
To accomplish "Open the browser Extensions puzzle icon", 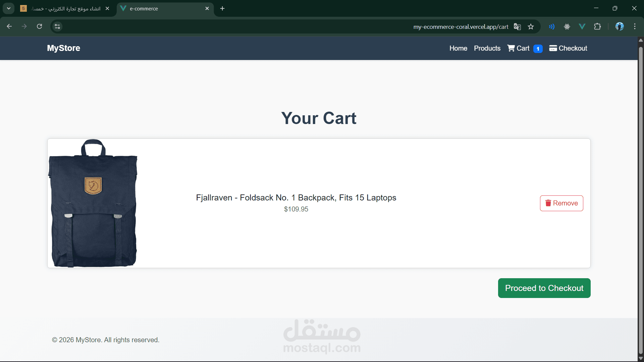I will coord(597,26).
